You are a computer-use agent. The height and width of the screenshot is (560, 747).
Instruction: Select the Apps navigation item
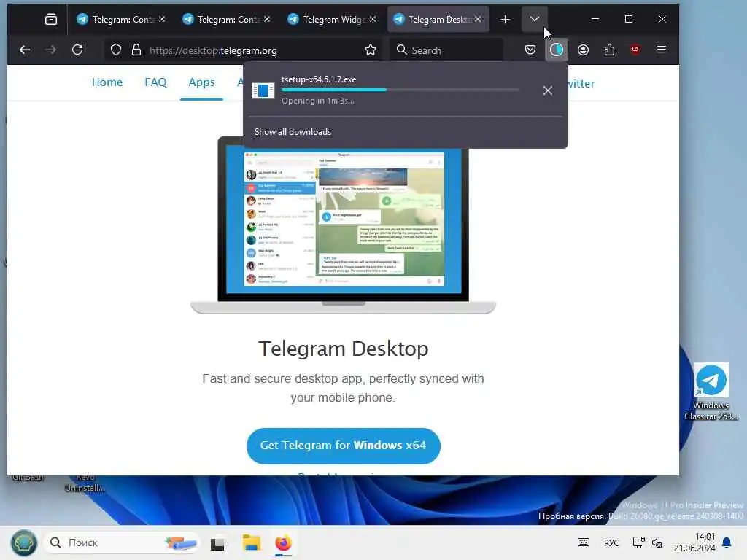coord(201,82)
